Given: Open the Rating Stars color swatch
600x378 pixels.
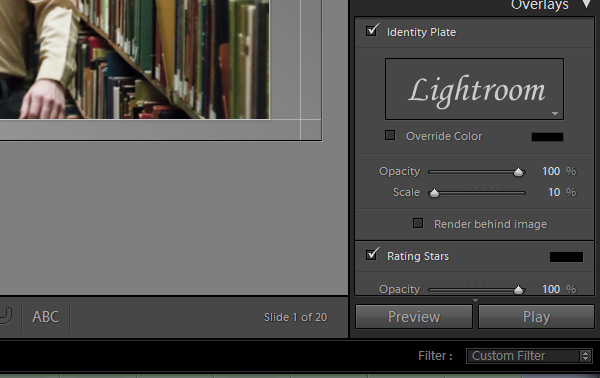Looking at the screenshot, I should [566, 257].
